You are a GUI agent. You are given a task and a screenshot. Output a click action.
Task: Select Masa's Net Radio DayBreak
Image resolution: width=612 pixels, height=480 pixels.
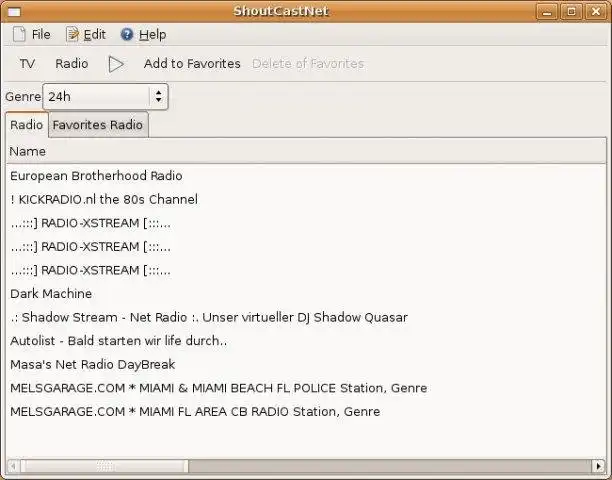306,364
